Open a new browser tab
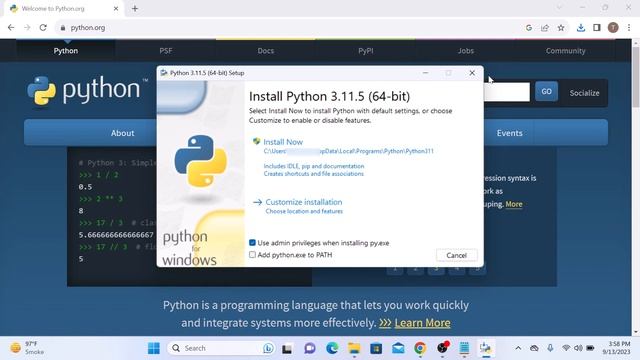 point(135,8)
